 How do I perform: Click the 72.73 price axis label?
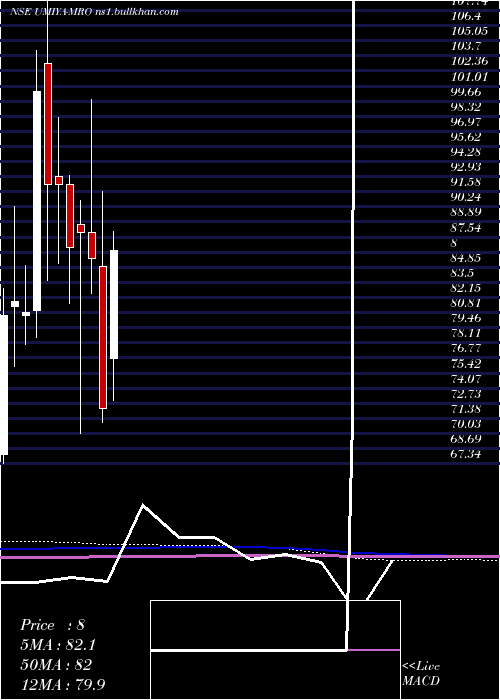pos(467,394)
